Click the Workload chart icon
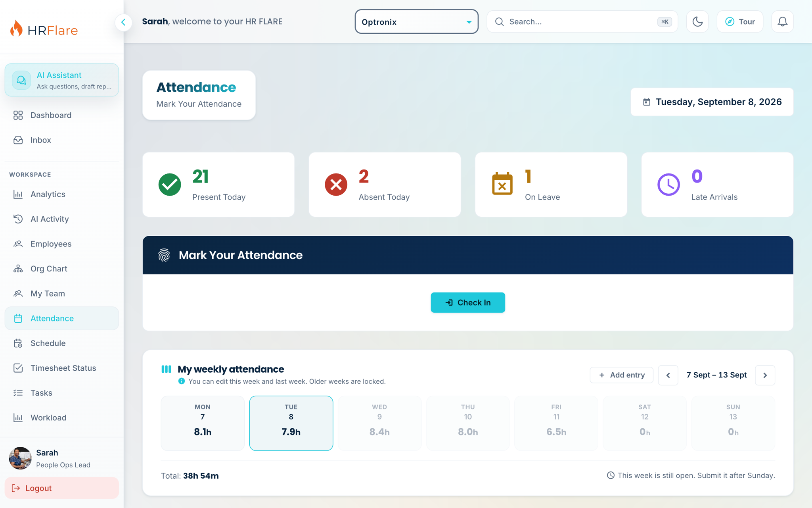The width and height of the screenshot is (812, 508). point(18,418)
